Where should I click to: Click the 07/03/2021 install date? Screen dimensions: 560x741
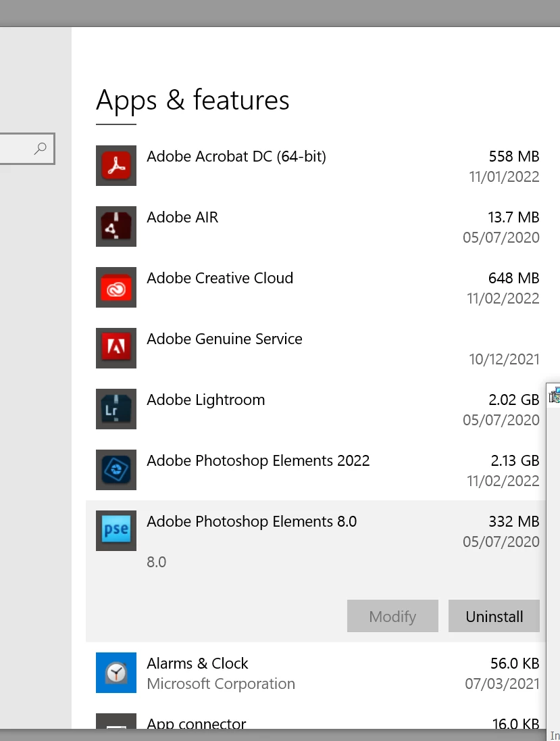click(x=502, y=684)
